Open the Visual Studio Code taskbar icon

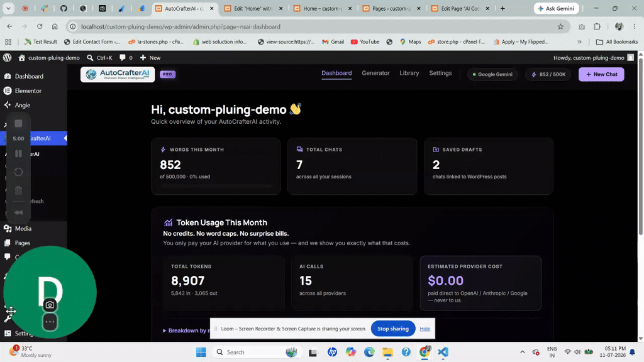pyautogui.click(x=443, y=352)
